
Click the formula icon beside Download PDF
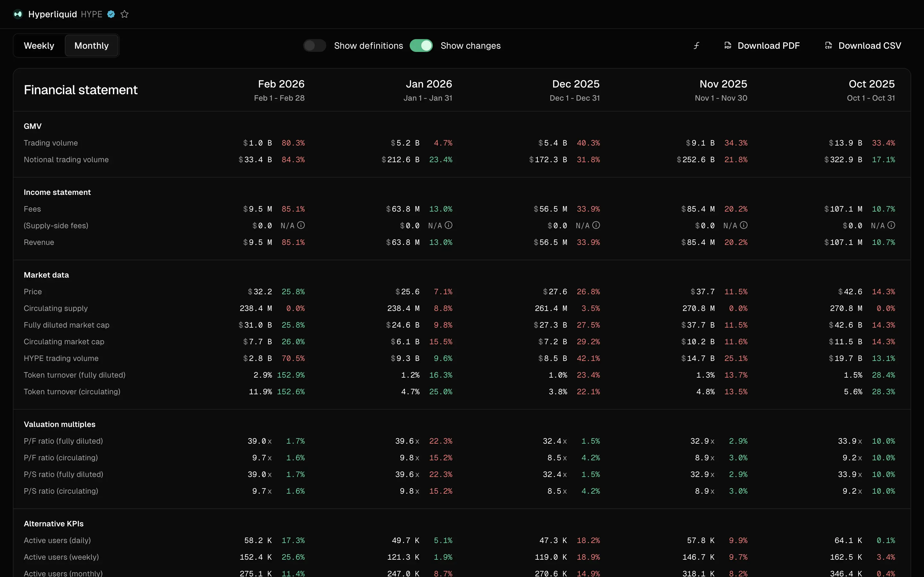pyautogui.click(x=697, y=46)
